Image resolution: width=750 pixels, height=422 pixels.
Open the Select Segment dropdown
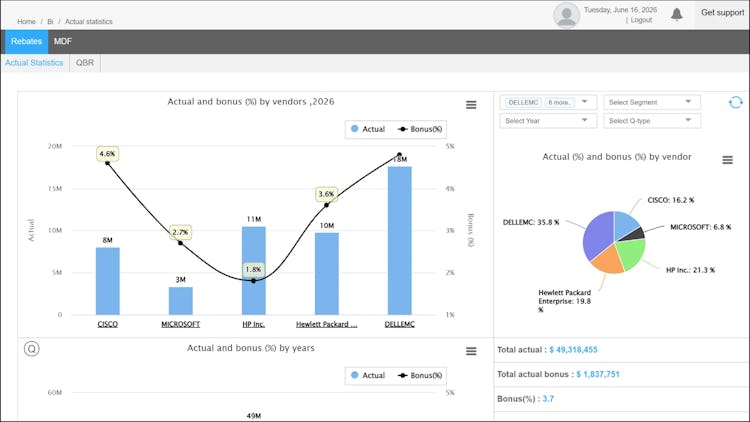coord(652,102)
